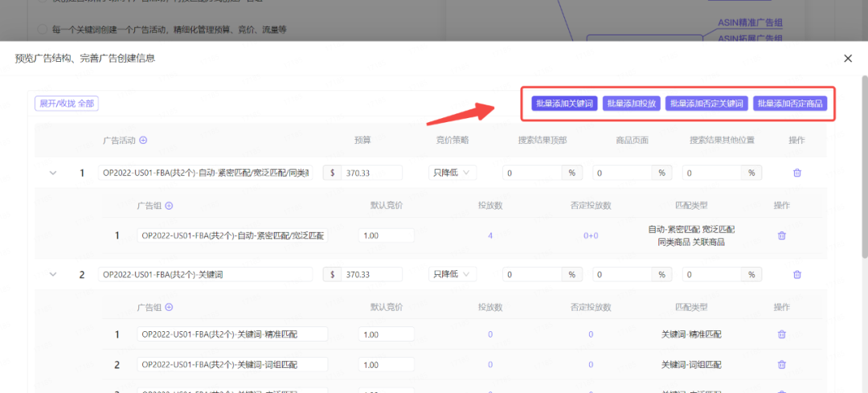The height and width of the screenshot is (393, 868).
Task: Edit default bid for 关键词-精准匹配
Action: (x=387, y=334)
